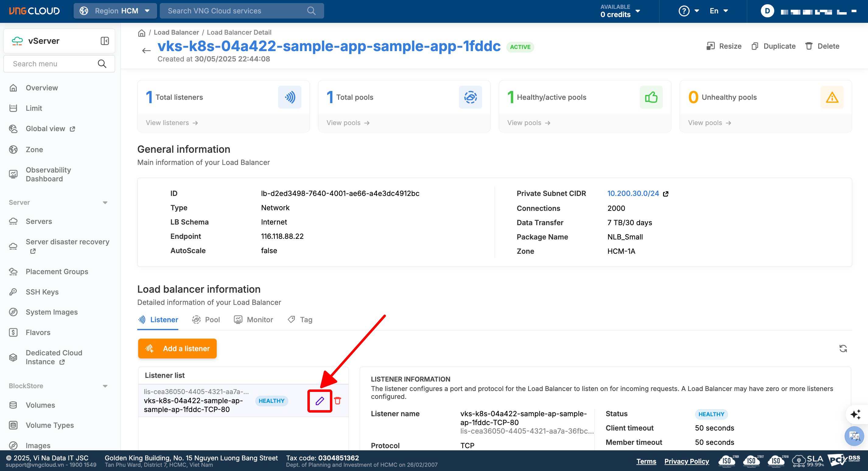868x471 pixels.
Task: Collapse the Server sidebar section
Action: click(x=105, y=202)
